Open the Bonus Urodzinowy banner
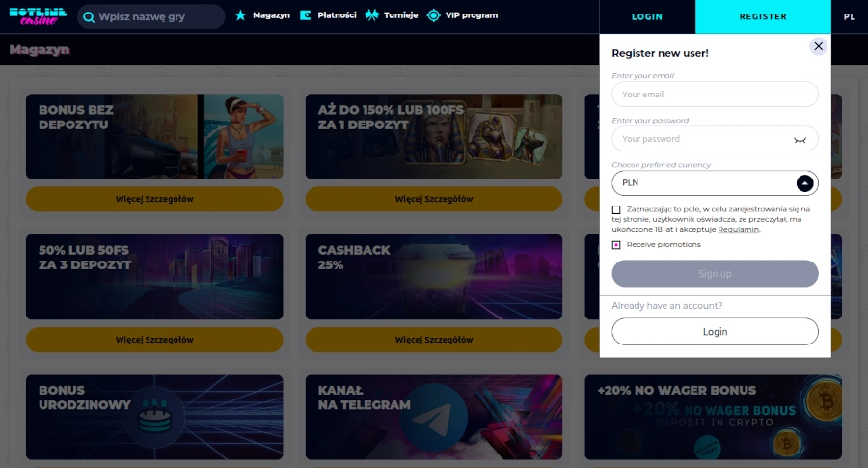Viewport: 868px width, 468px height. [x=154, y=417]
